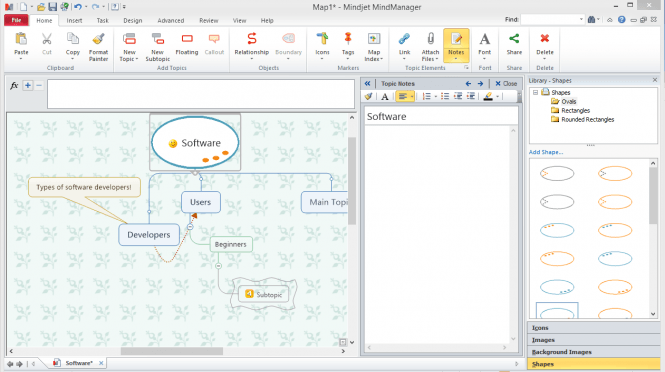665x372 pixels.
Task: Open the Icons library section
Action: (x=593, y=328)
